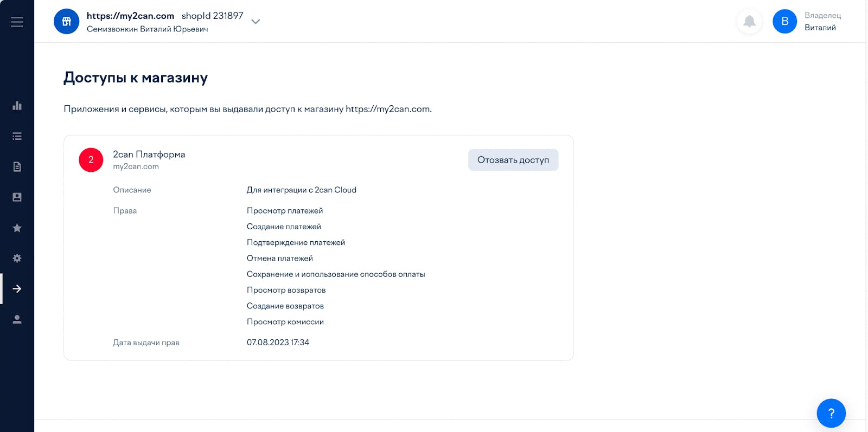Open the user profile sidebar icon
The width and height of the screenshot is (868, 432).
(17, 319)
